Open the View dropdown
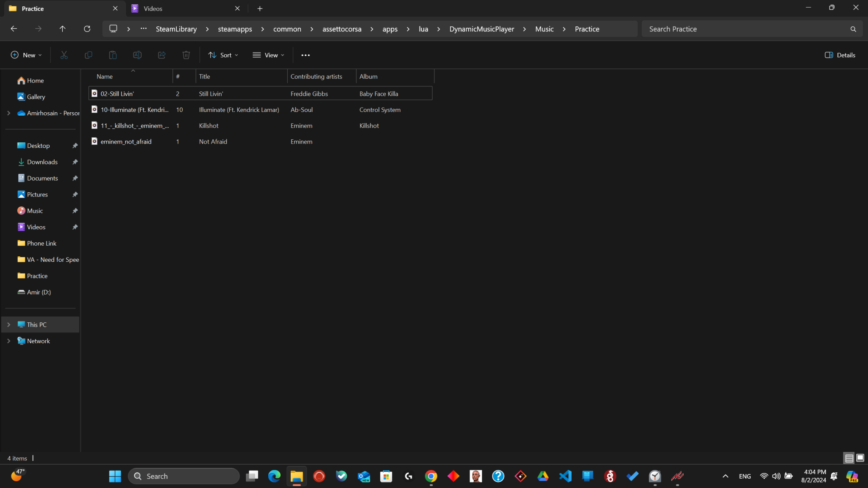The height and width of the screenshot is (488, 868). tap(269, 55)
